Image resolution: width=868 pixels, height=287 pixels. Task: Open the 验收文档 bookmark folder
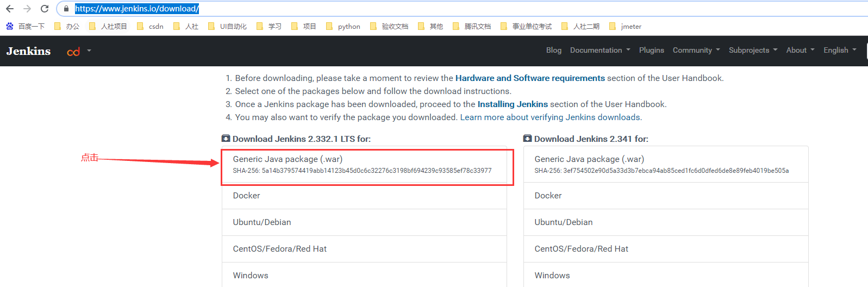coord(389,26)
